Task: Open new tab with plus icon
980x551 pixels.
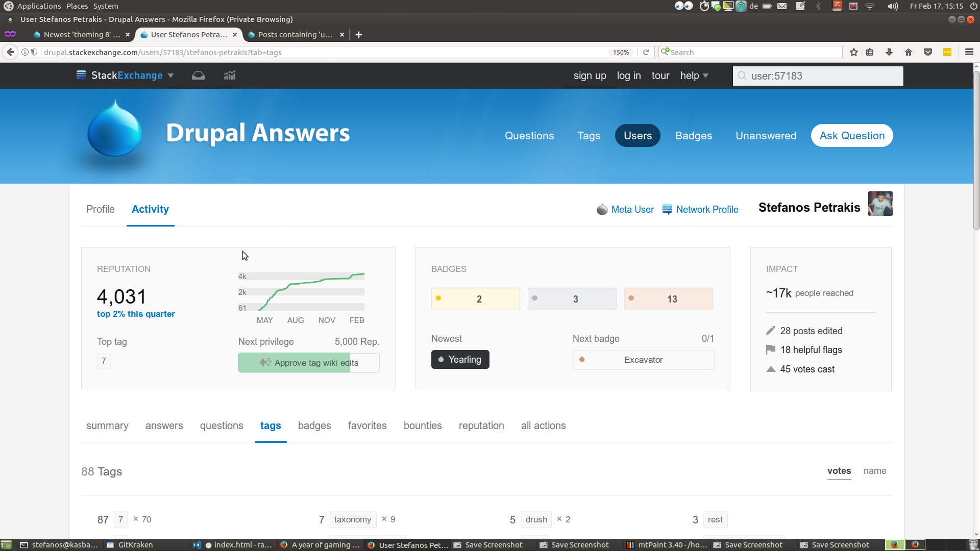Action: pyautogui.click(x=359, y=35)
